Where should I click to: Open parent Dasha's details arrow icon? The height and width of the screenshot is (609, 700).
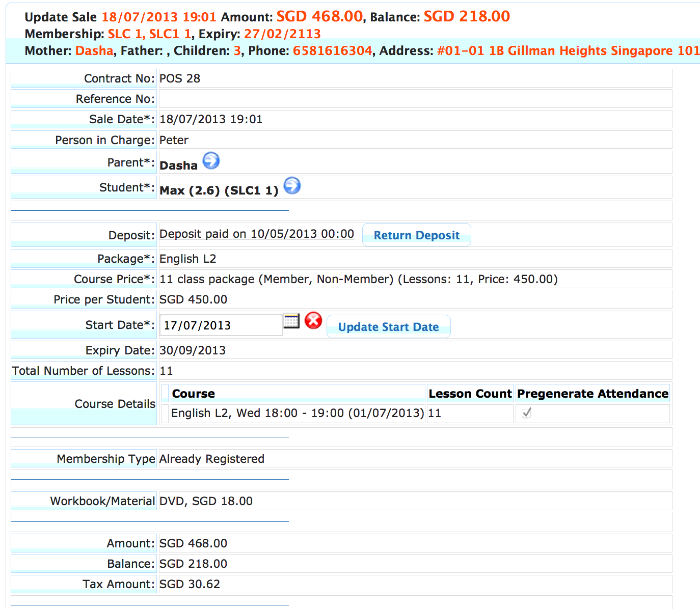coord(211,161)
